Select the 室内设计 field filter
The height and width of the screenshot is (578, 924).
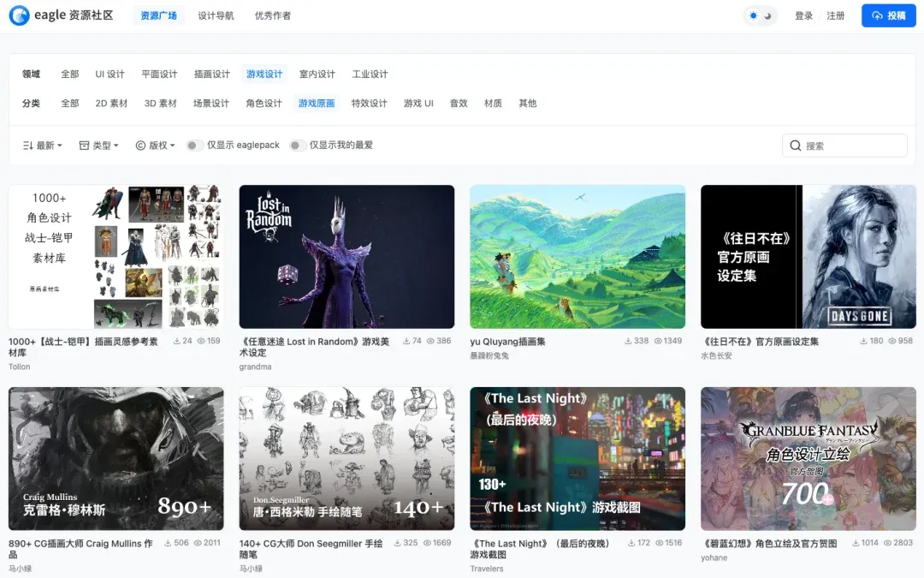click(317, 74)
